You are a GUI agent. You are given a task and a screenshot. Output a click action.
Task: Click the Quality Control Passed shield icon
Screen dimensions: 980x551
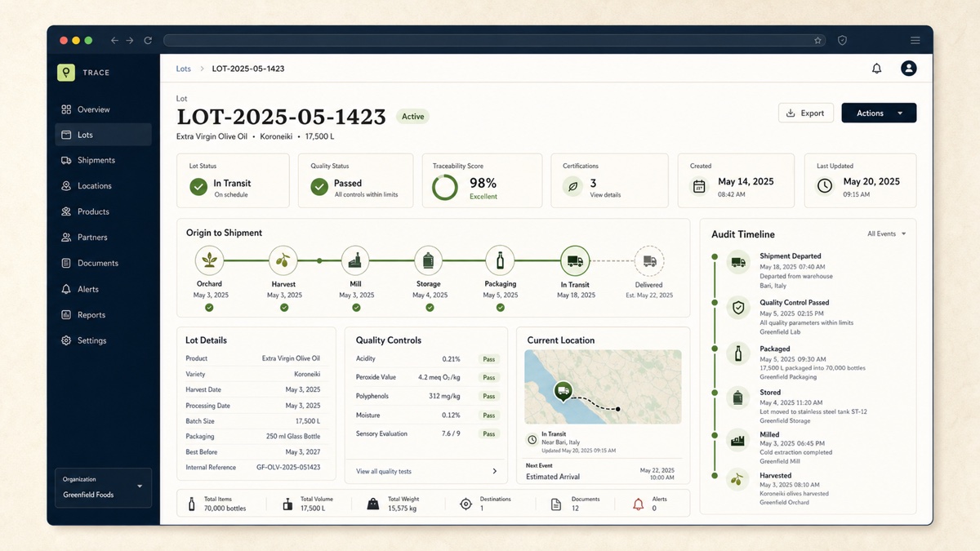(738, 308)
